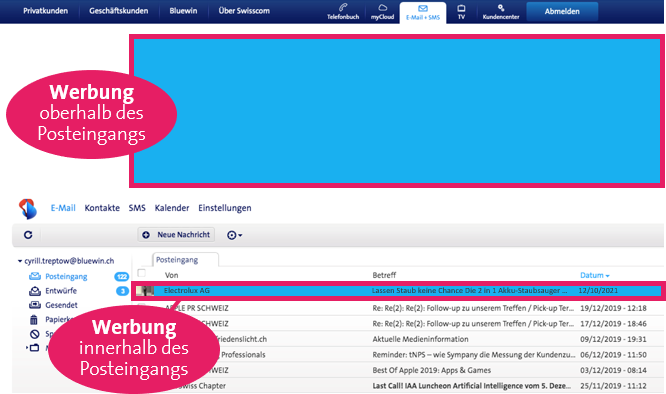Open myCloud from the top bar
This screenshot has width=666, height=394.
382,11
